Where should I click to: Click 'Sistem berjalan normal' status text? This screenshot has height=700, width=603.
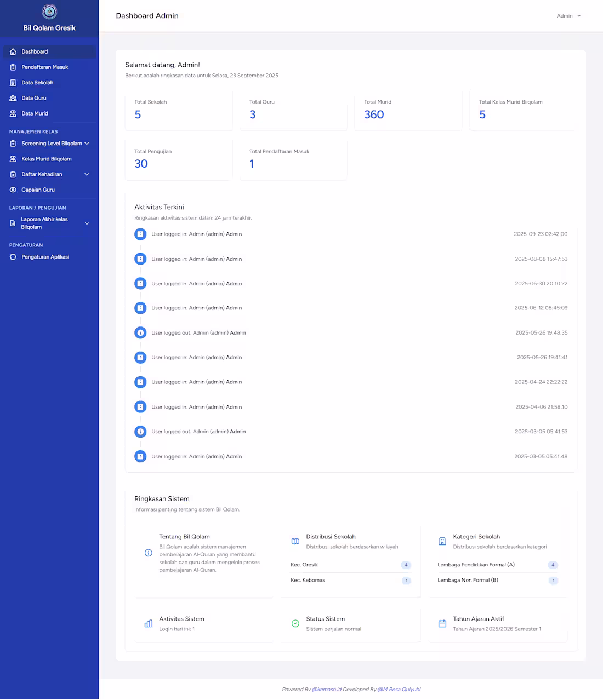point(334,629)
